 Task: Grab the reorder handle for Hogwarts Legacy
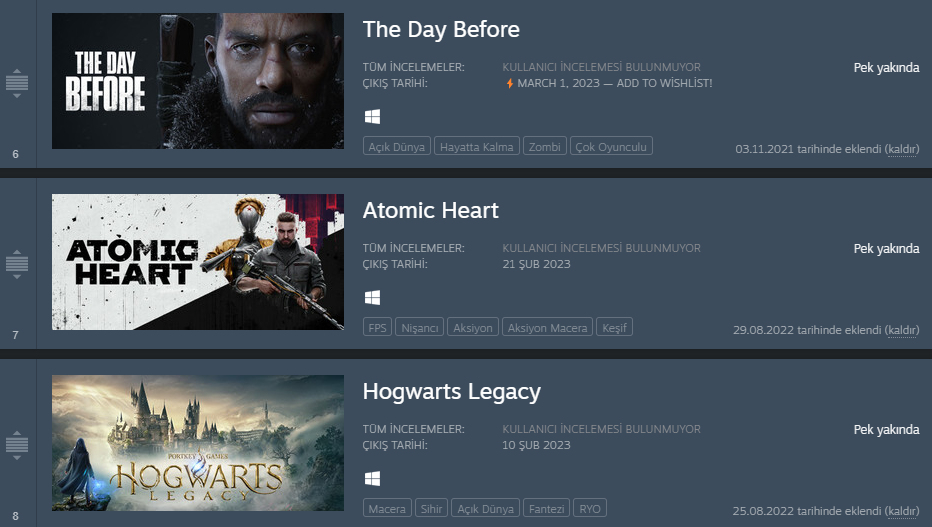[x=17, y=445]
